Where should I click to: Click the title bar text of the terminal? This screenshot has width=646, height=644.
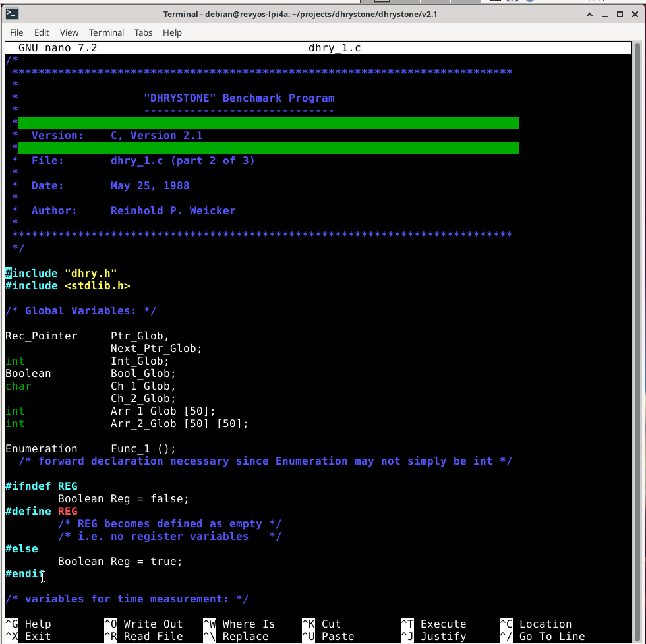coord(300,15)
